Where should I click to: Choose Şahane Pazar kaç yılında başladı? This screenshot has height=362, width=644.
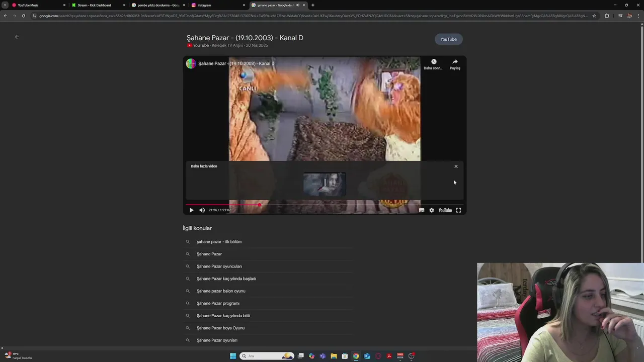click(226, 279)
